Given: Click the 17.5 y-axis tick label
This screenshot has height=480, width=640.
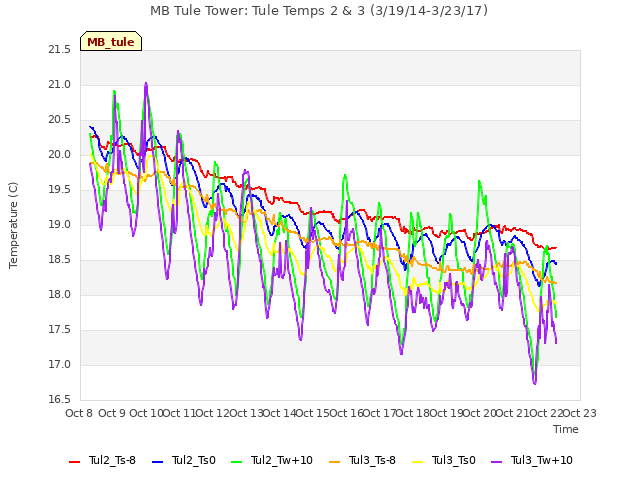Looking at the screenshot, I should (60, 330).
